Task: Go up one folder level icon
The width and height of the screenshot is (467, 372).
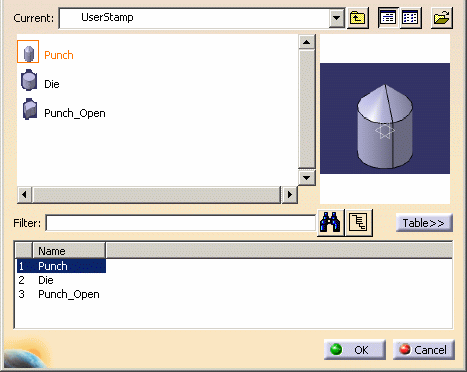Action: [x=358, y=18]
